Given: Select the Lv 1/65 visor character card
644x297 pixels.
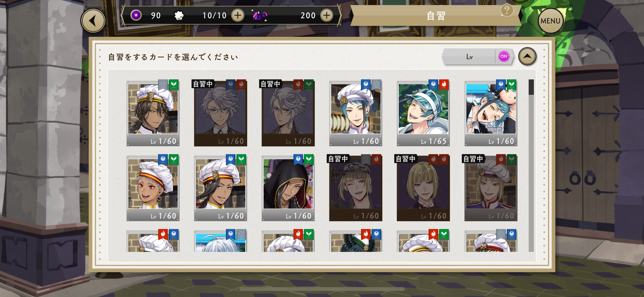Looking at the screenshot, I should pos(423,113).
